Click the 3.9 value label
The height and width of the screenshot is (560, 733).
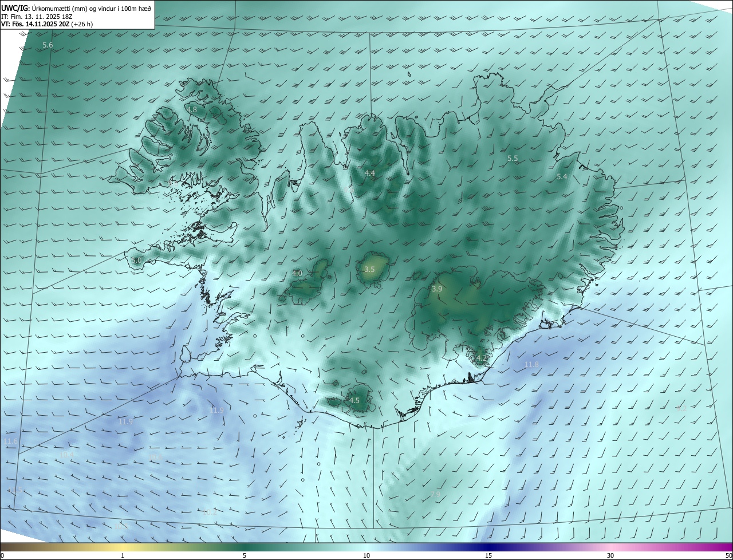click(x=437, y=289)
